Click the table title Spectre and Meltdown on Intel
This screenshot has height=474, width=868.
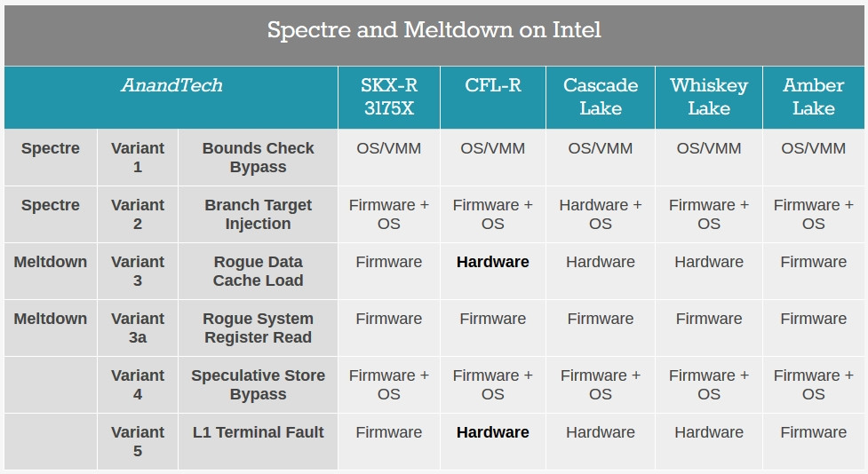[434, 30]
